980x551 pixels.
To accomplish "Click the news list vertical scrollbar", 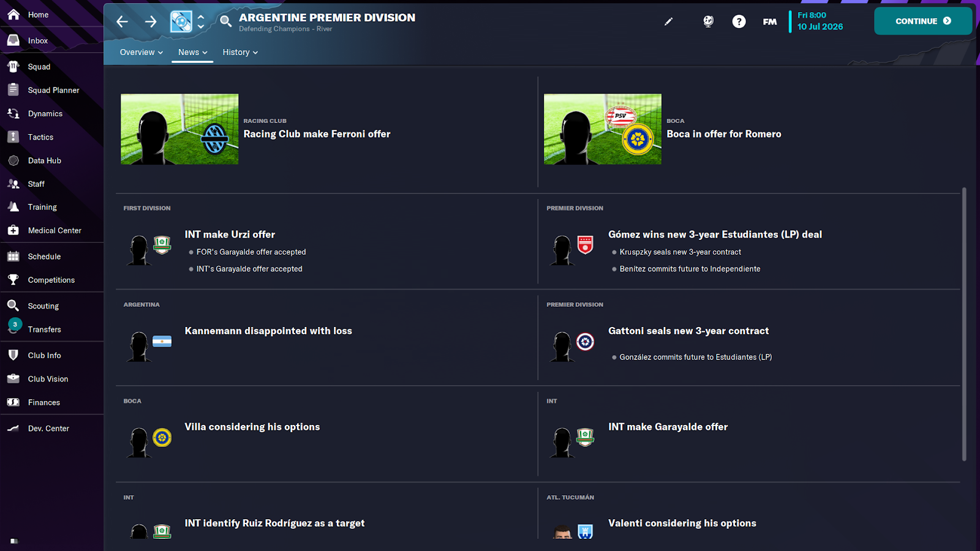I will click(x=964, y=324).
